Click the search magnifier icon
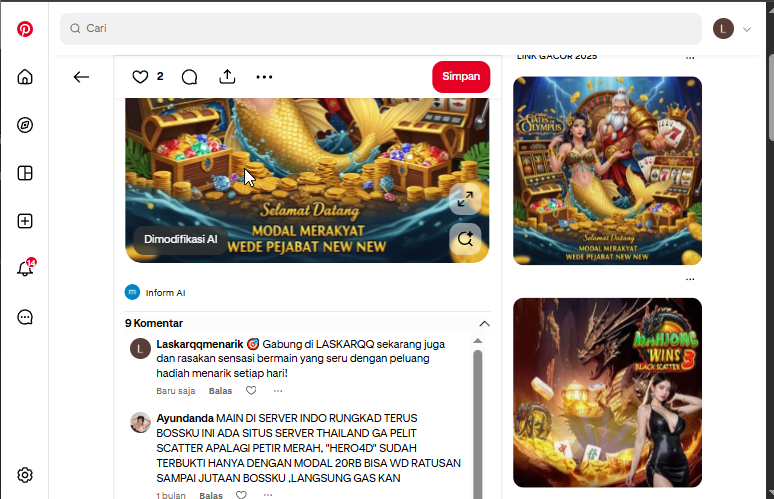The image size is (774, 499). (75, 29)
